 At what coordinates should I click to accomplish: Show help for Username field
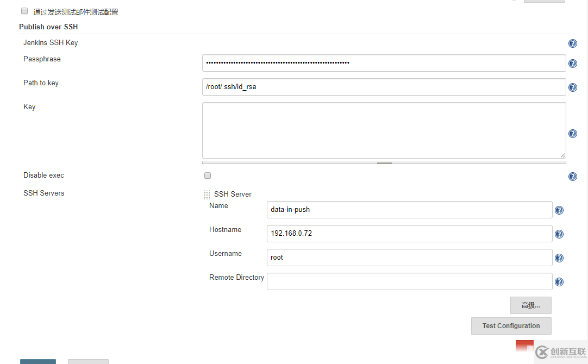[559, 258]
